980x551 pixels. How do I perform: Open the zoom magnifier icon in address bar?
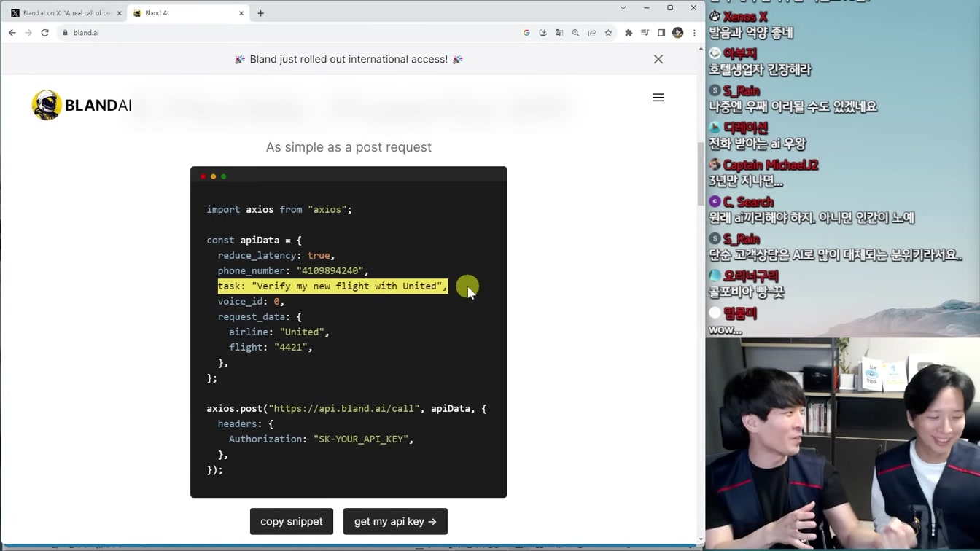tap(575, 33)
